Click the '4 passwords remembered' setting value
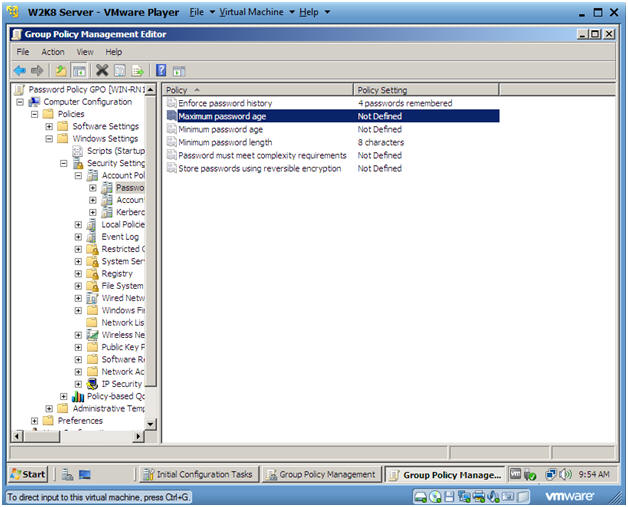 coord(405,103)
